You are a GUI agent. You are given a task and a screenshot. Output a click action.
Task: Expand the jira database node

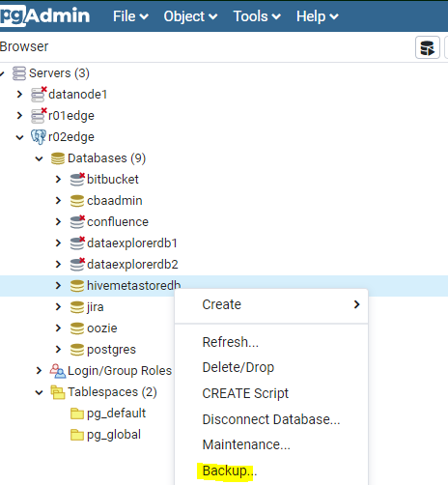[x=58, y=307]
